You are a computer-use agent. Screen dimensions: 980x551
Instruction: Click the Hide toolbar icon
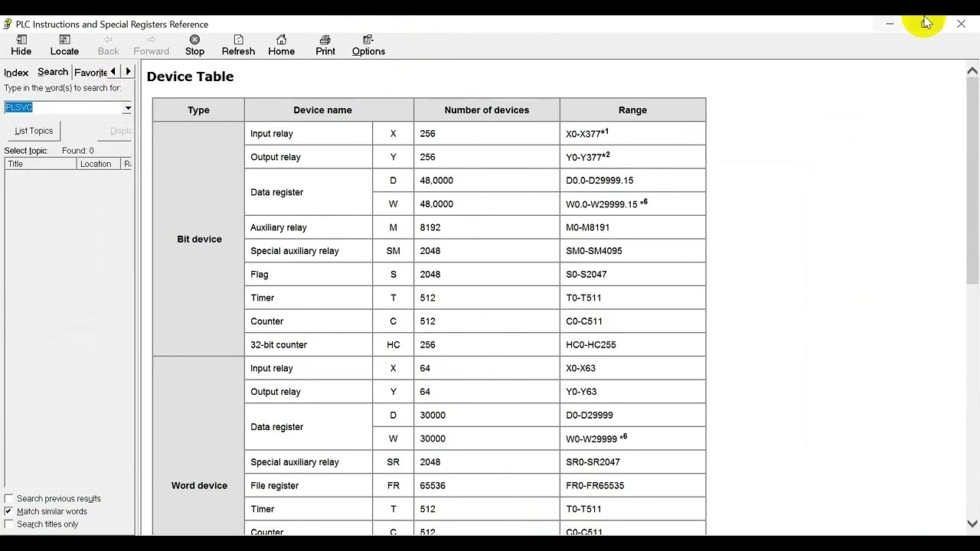[x=21, y=45]
